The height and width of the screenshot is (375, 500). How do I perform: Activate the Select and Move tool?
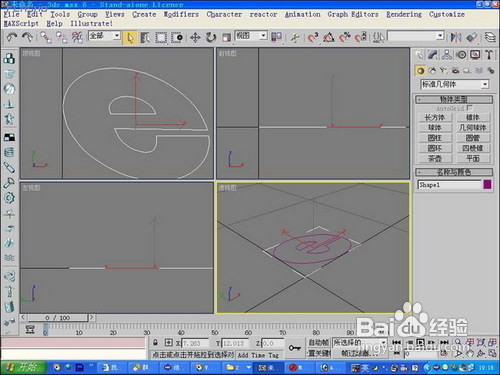pyautogui.click(x=195, y=37)
